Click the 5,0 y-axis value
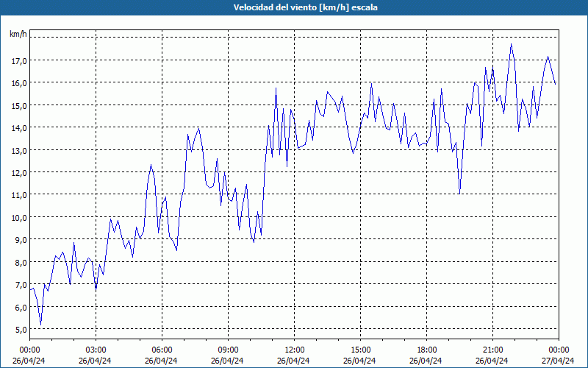 point(21,330)
